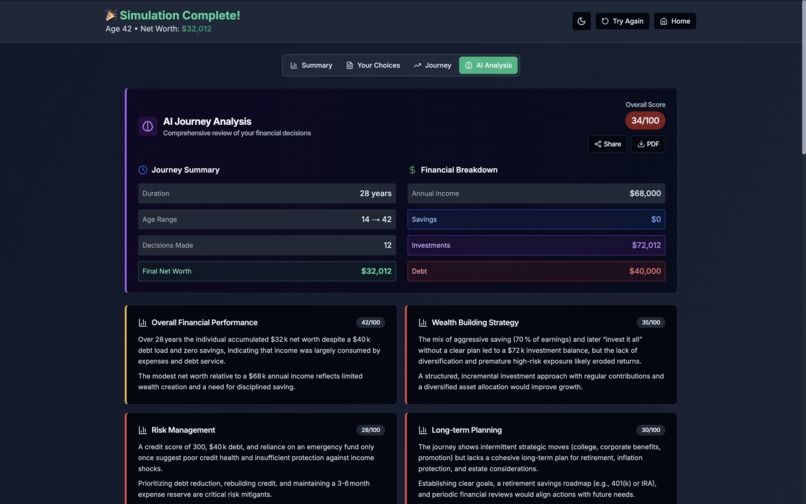Screen dimensions: 806x504
Task: Click the Home button's house icon
Action: (664, 21)
